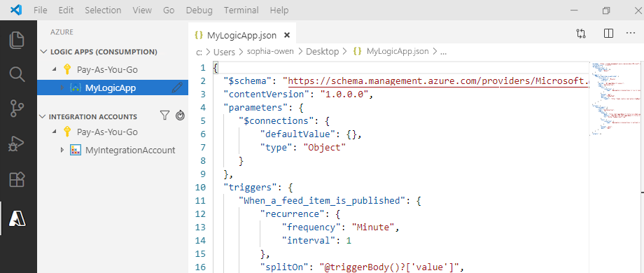Click the breadcrumb trailing ellipsis
This screenshot has width=644, height=273.
pyautogui.click(x=444, y=52)
